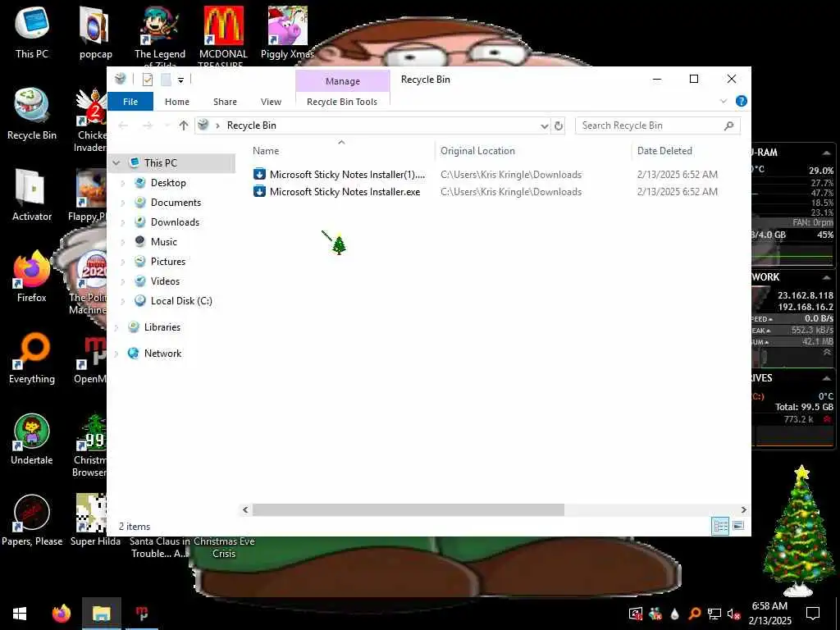
Task: Launch Undertale desktop shortcut
Action: [32, 439]
